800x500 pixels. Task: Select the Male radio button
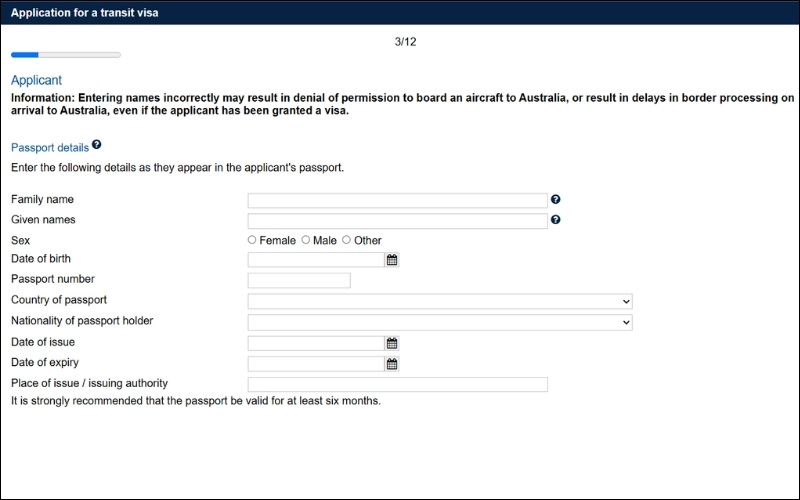tap(306, 240)
